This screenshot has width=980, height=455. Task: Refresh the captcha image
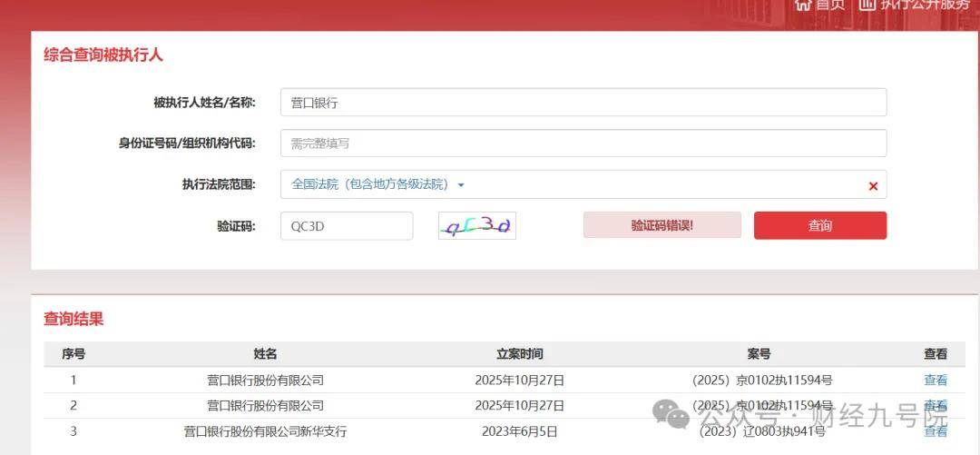(x=476, y=226)
